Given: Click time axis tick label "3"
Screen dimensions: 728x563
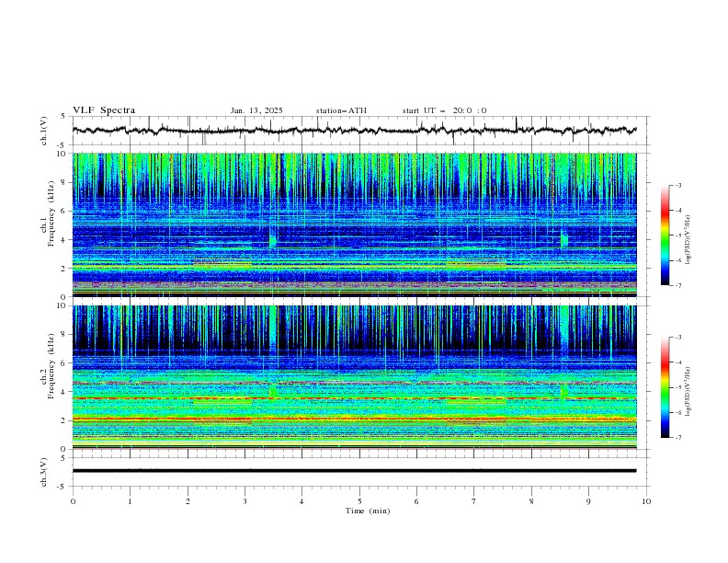Looking at the screenshot, I should (245, 501).
